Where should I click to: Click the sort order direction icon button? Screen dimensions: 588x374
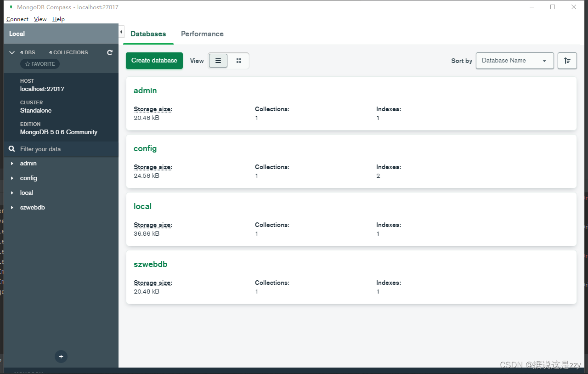pyautogui.click(x=567, y=61)
